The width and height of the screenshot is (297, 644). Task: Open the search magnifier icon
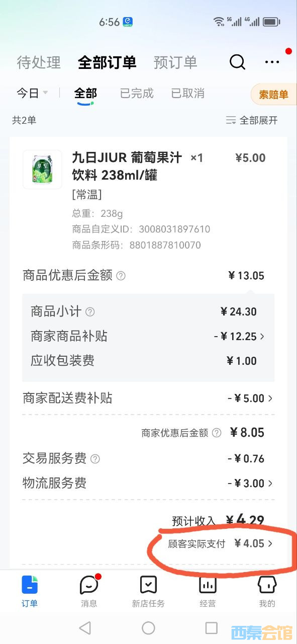237,62
